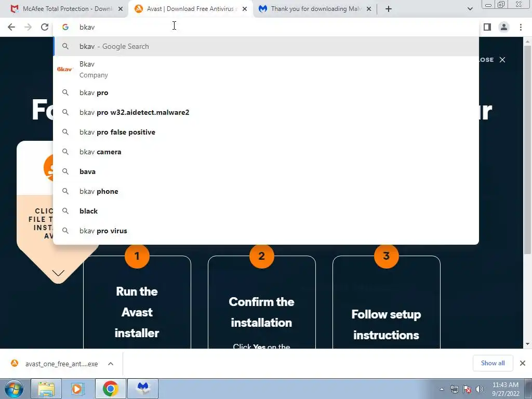
Task: Click the 'Confirm the installation' step text
Action: pyautogui.click(x=261, y=312)
